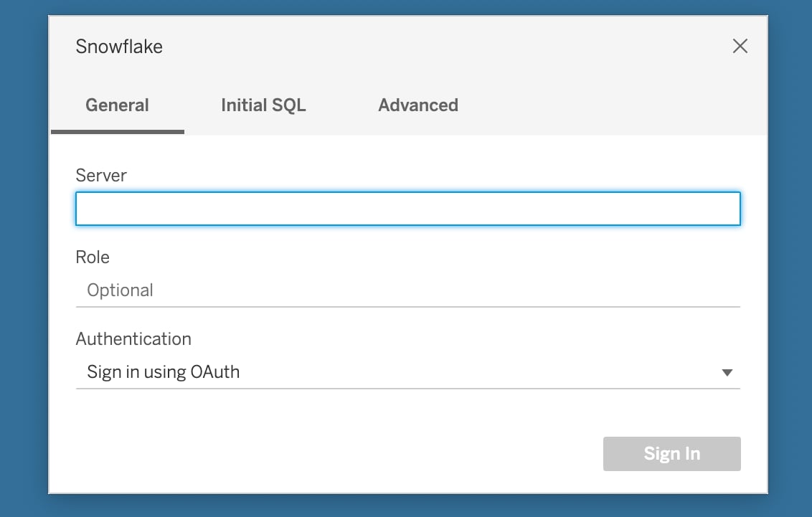This screenshot has width=812, height=517.
Task: Open the Advanced tab
Action: (418, 105)
